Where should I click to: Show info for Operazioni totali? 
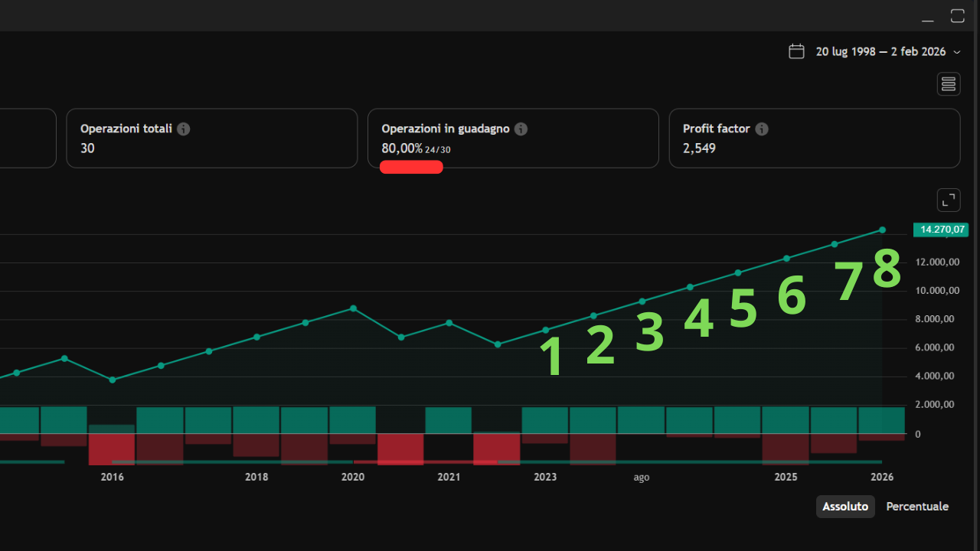[184, 129]
